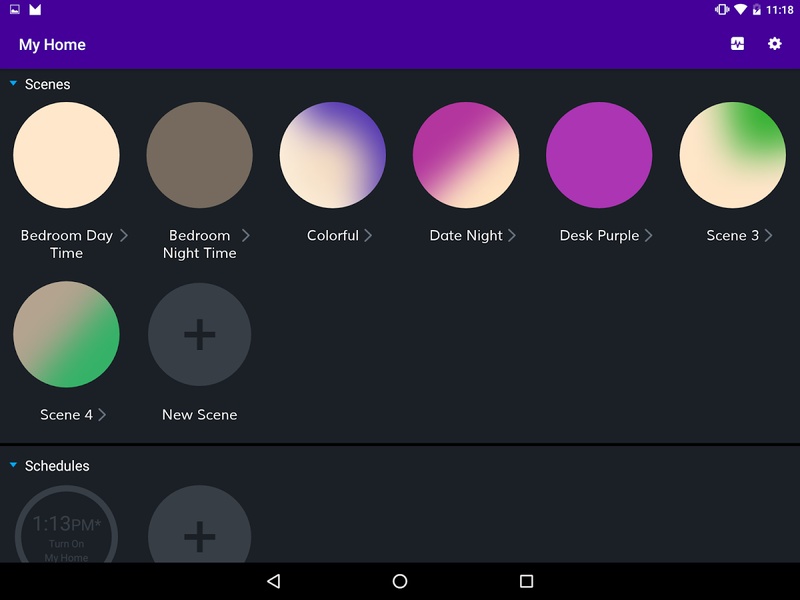Click the Scenes section heading
Screen dimensions: 800x600
tap(47, 84)
